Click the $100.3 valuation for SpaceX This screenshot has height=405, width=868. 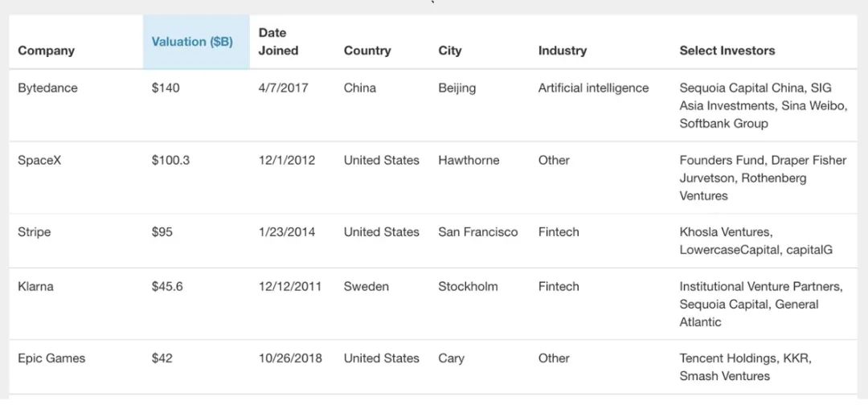coord(170,161)
